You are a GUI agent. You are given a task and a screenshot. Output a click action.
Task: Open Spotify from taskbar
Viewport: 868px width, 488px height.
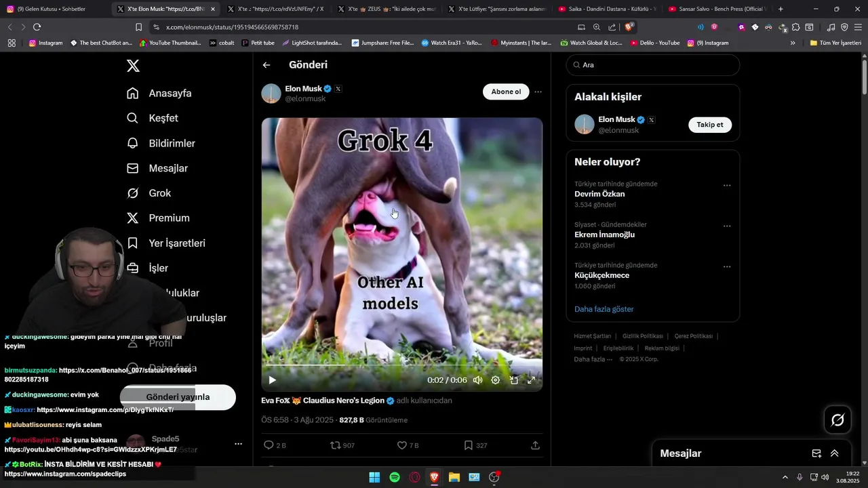tap(395, 477)
